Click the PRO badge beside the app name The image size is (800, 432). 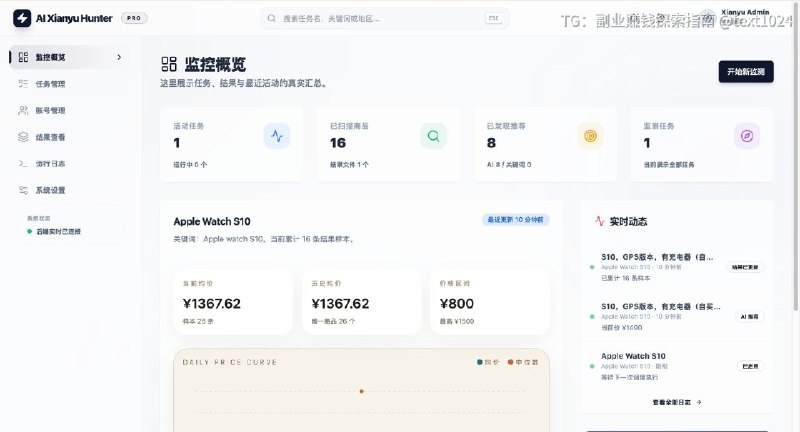[134, 18]
